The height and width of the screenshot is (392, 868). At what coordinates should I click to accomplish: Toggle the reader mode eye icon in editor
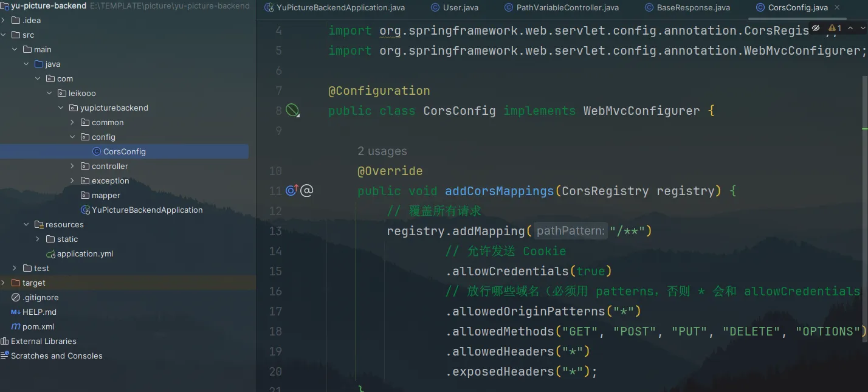816,28
